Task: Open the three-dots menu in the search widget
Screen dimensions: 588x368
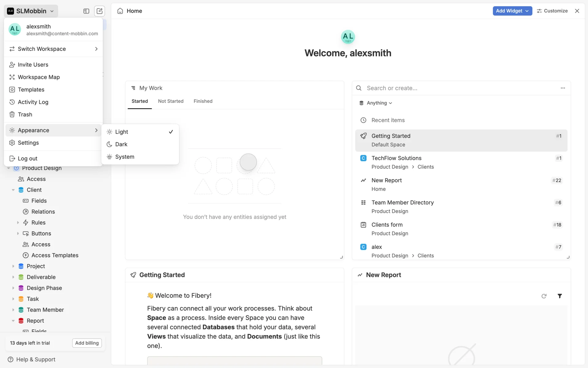Action: (563, 88)
